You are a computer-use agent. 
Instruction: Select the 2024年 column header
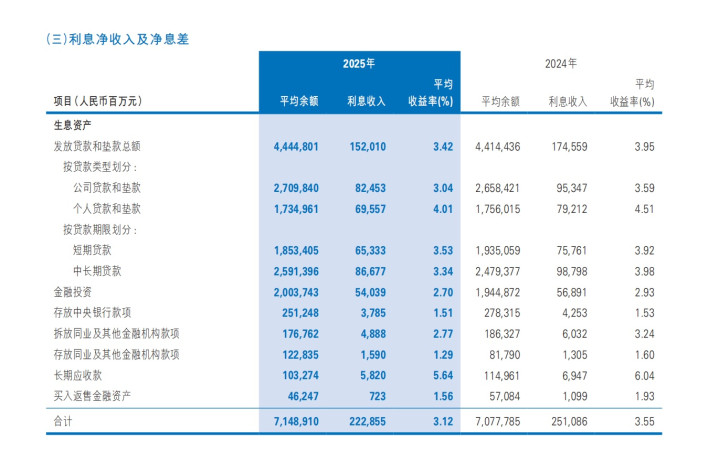pos(561,64)
